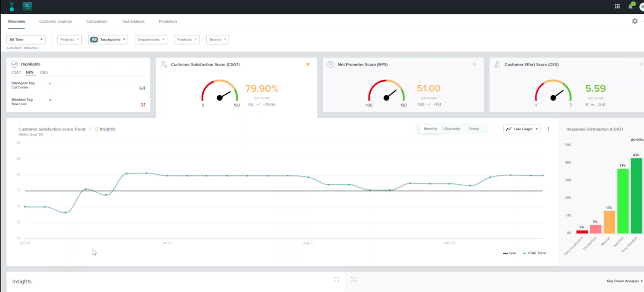Open the Key Driver Analysis dropdown
Screen dimensions: 644x292
pyautogui.click(x=624, y=281)
